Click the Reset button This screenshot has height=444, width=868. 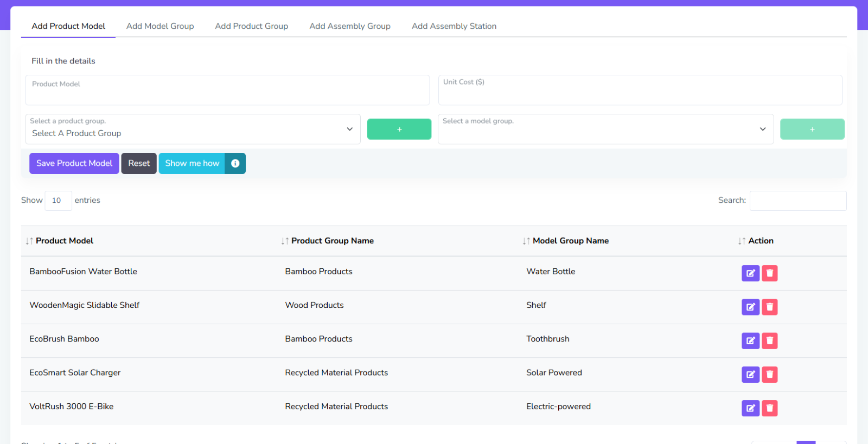pos(139,163)
